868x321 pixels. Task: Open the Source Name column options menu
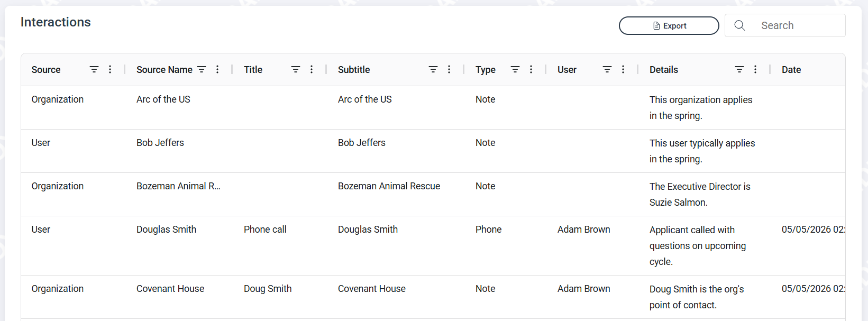click(217, 69)
